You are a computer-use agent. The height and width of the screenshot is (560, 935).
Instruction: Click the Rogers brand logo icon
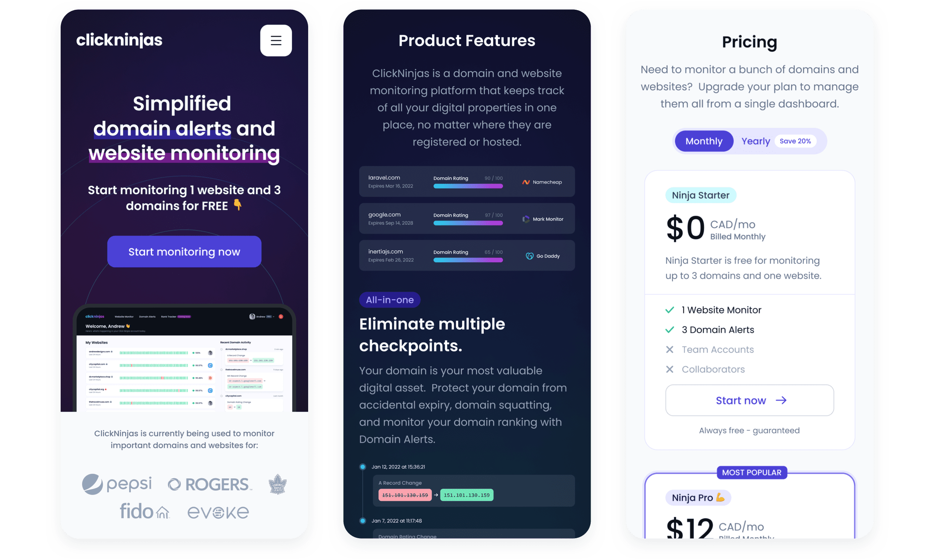tap(197, 483)
